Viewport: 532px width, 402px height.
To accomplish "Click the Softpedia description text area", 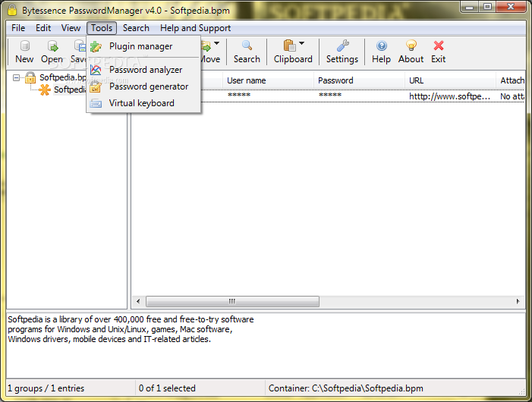I will tap(266, 345).
